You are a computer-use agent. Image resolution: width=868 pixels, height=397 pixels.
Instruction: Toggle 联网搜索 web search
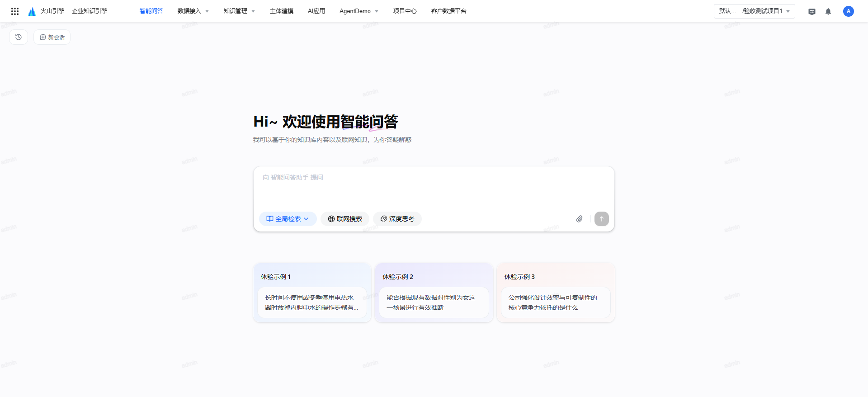345,219
